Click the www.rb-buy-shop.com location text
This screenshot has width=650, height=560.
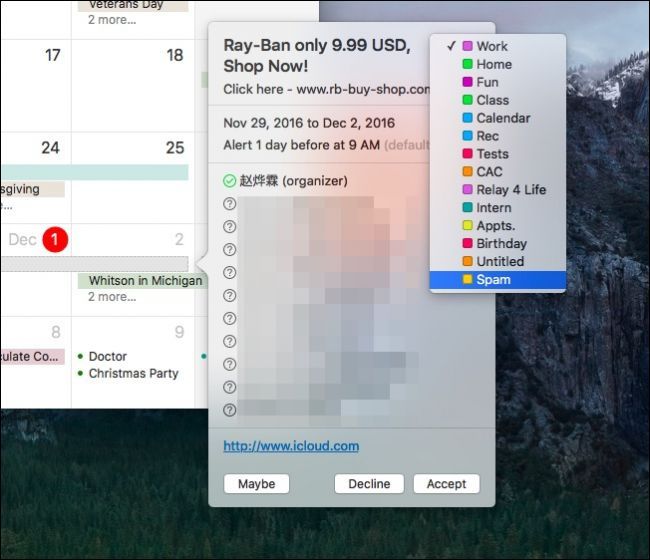pyautogui.click(x=363, y=89)
